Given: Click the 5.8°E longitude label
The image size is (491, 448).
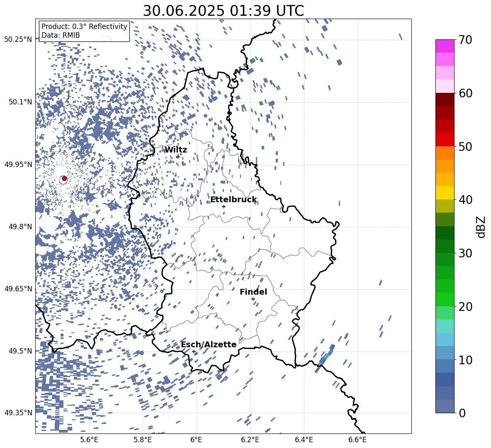Looking at the screenshot, I should pos(143,440).
